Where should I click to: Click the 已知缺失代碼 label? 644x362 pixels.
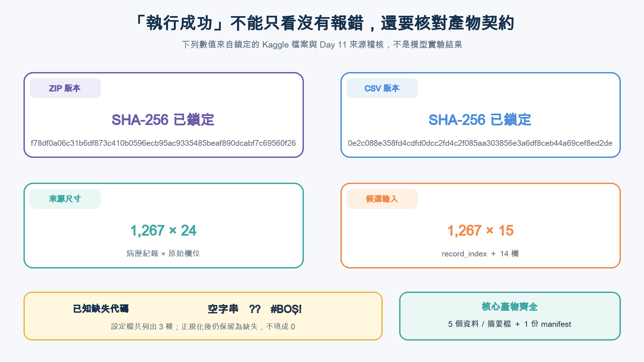[101, 309]
